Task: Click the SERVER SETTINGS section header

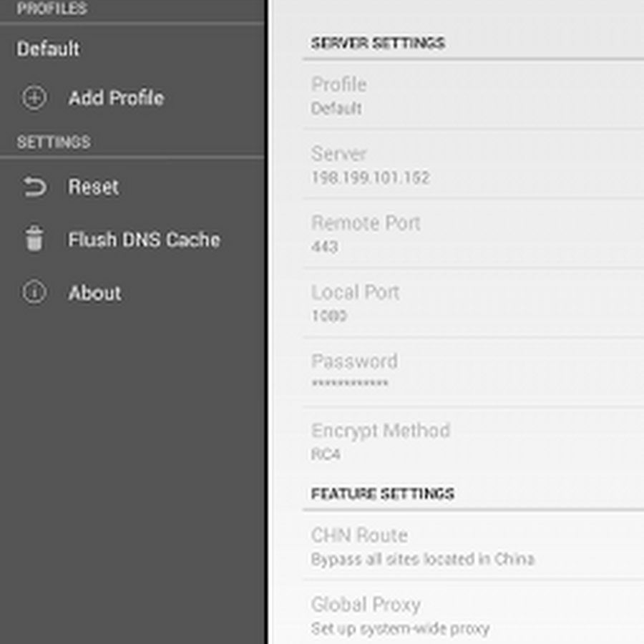Action: [x=378, y=43]
